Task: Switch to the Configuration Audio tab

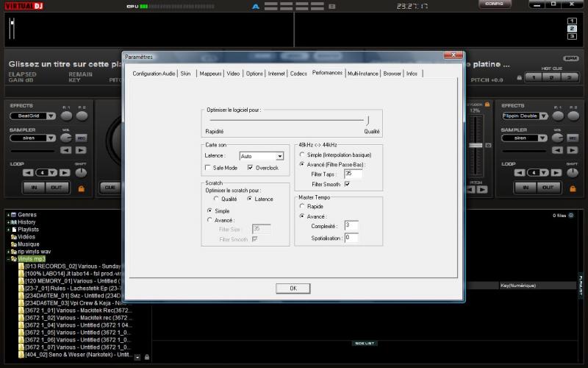Action: tap(154, 74)
